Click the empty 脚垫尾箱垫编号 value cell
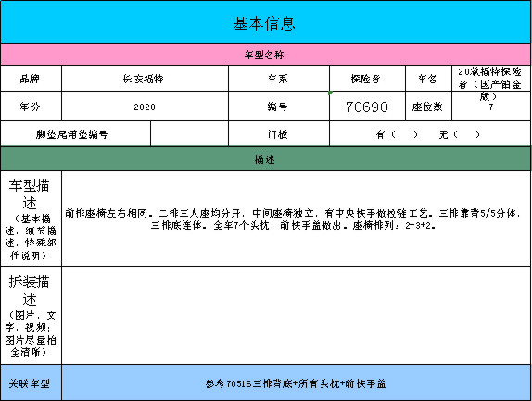This screenshot has height=401, width=532. tap(189, 134)
